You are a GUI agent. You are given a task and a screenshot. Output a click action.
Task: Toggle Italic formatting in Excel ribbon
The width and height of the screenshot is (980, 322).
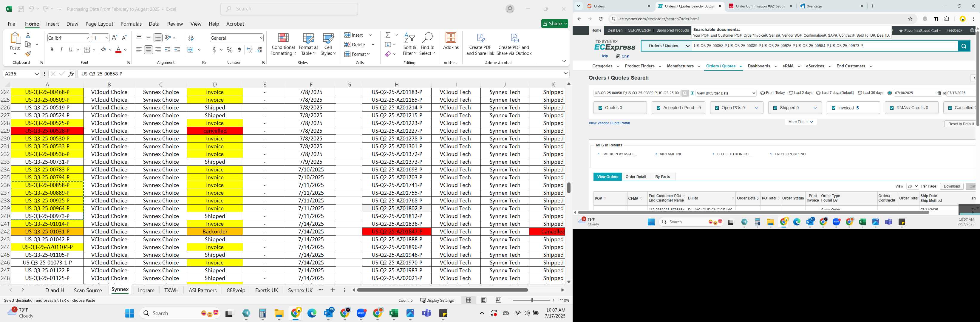click(61, 50)
